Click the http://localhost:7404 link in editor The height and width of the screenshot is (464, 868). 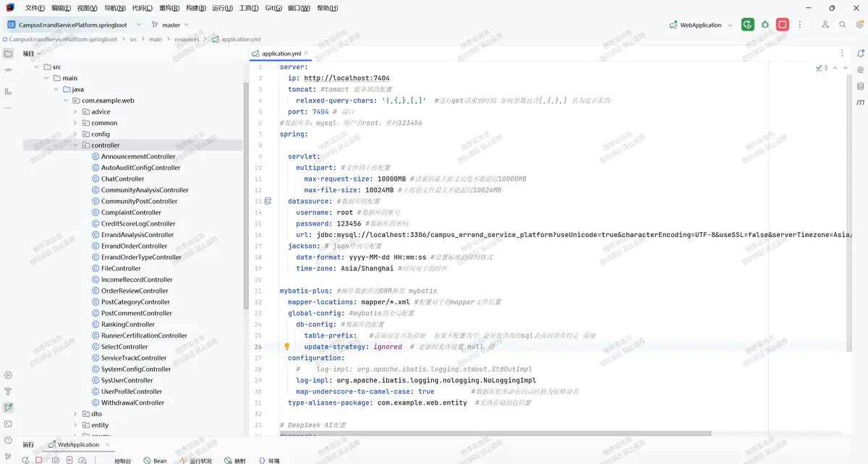[346, 78]
